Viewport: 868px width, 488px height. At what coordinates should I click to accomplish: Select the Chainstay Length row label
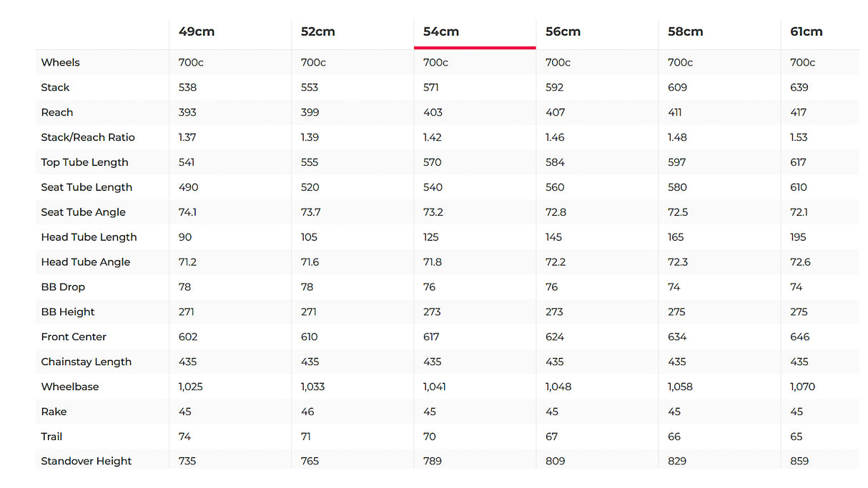point(87,362)
